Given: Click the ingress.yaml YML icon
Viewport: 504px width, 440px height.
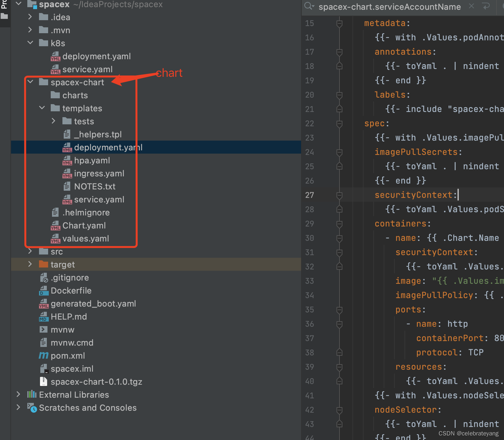Looking at the screenshot, I should [x=67, y=173].
